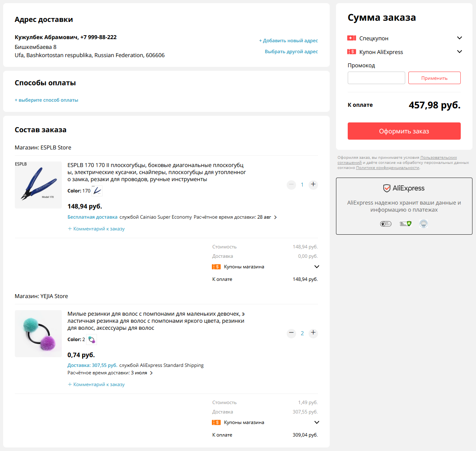Decrease quantity of hair ties with minus
The width and height of the screenshot is (476, 451).
pos(291,333)
